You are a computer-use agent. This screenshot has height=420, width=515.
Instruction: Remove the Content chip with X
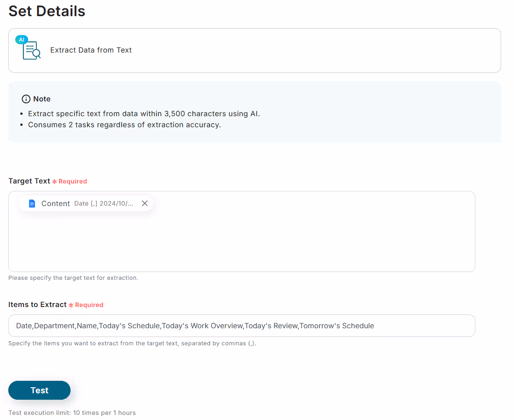click(144, 203)
